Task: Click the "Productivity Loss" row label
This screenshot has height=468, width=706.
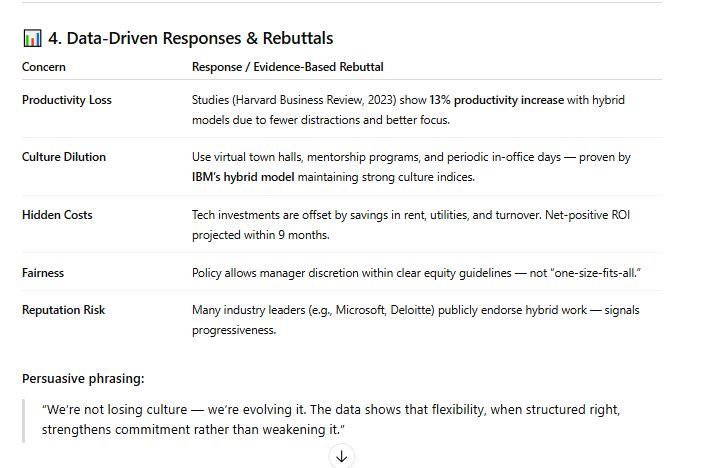Action: [x=67, y=100]
